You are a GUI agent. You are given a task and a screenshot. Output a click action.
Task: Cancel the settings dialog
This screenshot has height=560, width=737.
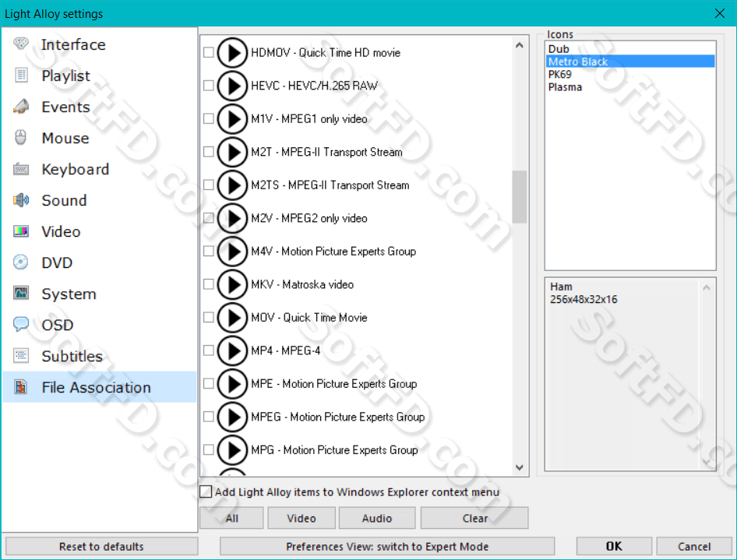tap(694, 547)
